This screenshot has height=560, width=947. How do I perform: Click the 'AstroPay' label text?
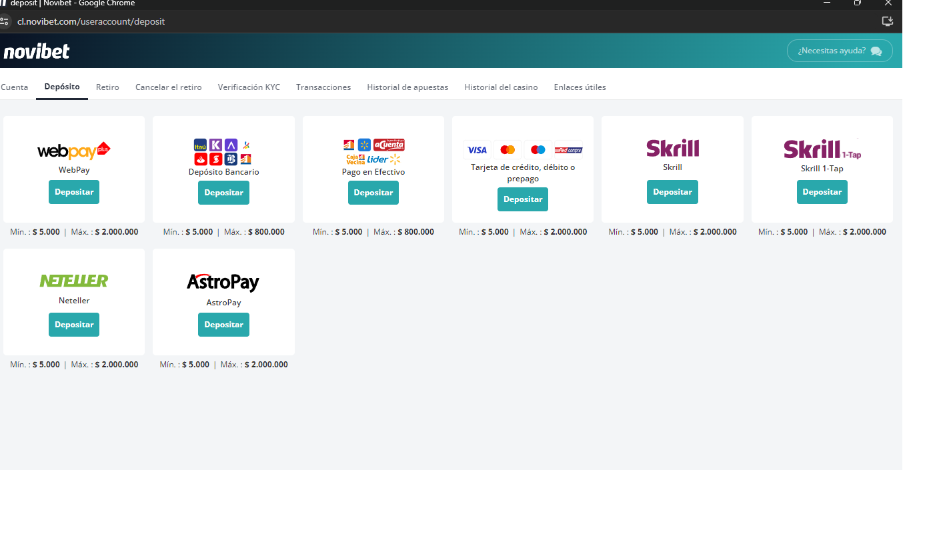[223, 303]
